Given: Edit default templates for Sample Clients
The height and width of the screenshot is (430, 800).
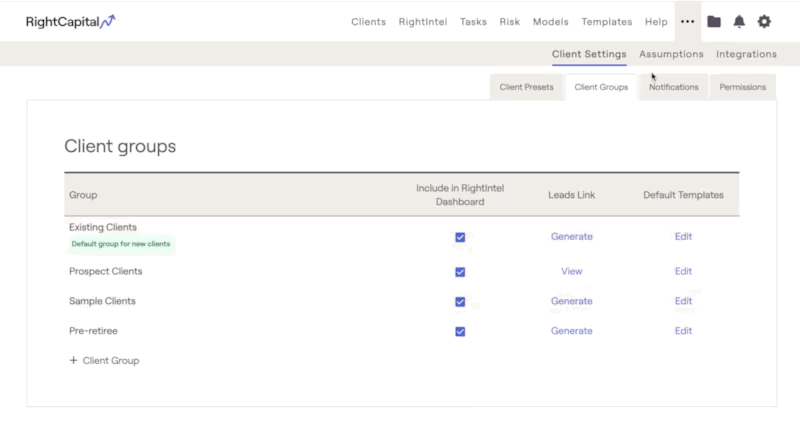Looking at the screenshot, I should pos(683,301).
